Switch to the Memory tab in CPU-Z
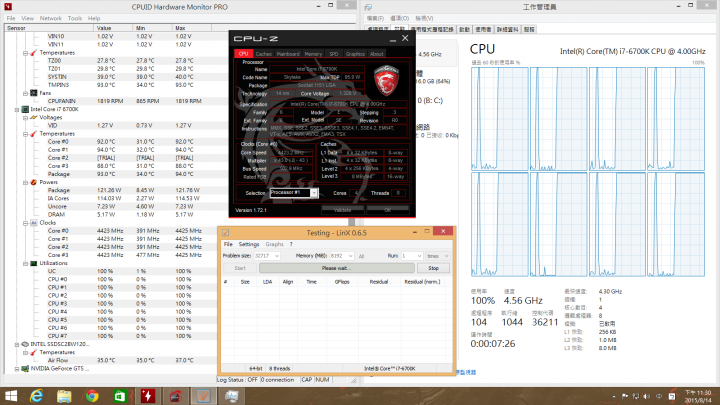The height and width of the screenshot is (405, 720). coord(313,54)
